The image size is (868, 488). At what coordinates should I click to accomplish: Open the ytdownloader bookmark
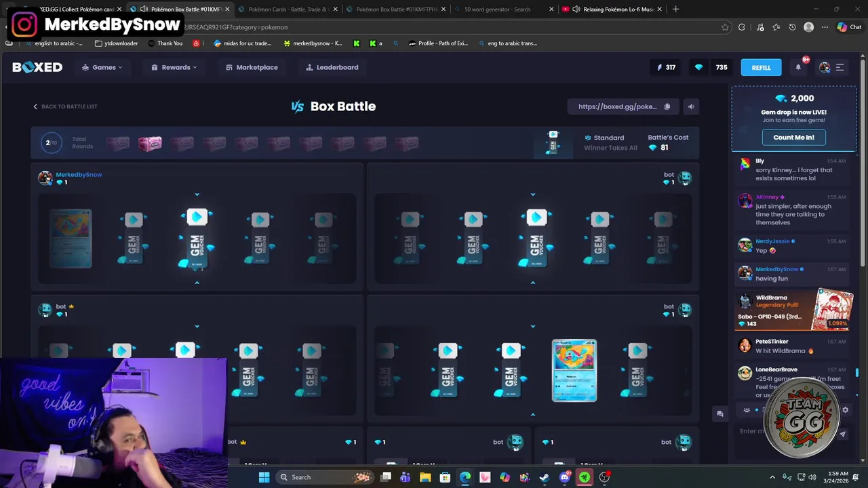117,43
